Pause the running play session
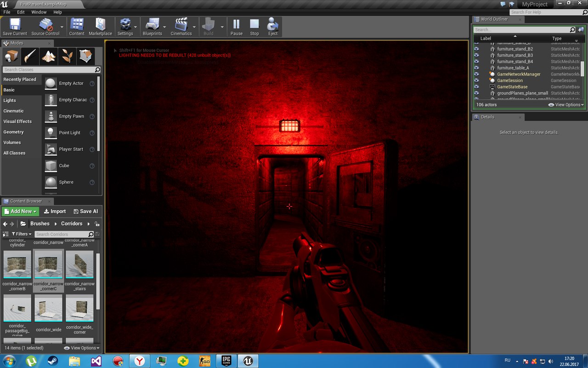The width and height of the screenshot is (588, 368). pyautogui.click(x=237, y=27)
